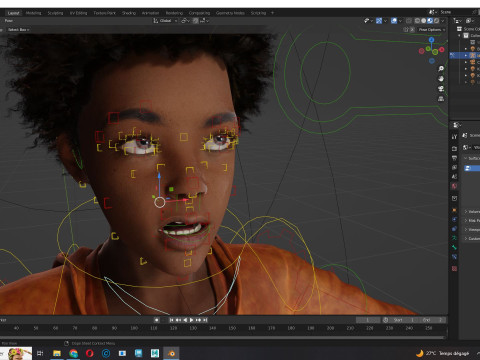This screenshot has width=480, height=360.
Task: Open the outliner display mode dropdown
Action: 470,21
